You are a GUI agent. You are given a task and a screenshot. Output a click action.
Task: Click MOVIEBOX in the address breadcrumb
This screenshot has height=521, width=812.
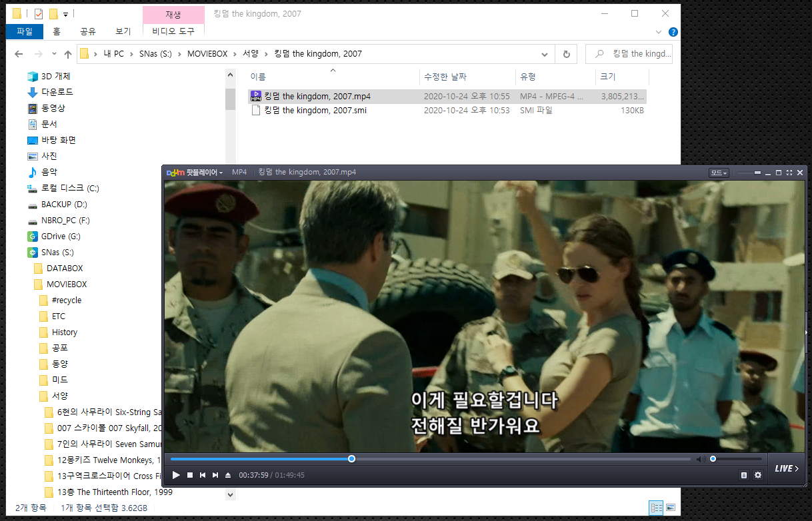pyautogui.click(x=209, y=54)
